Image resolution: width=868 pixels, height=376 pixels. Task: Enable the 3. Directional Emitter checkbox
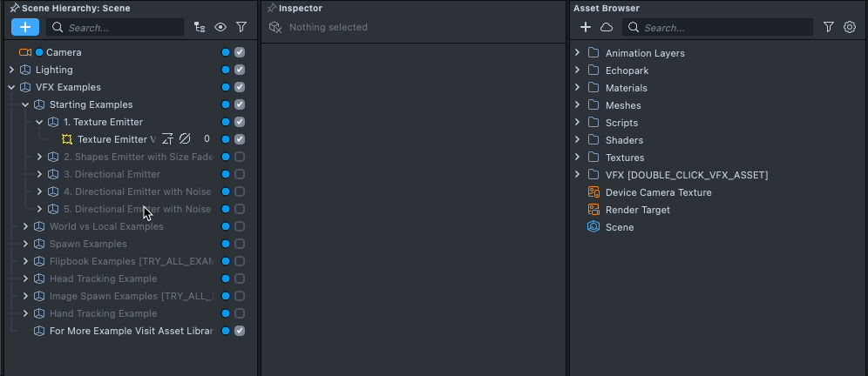click(239, 174)
